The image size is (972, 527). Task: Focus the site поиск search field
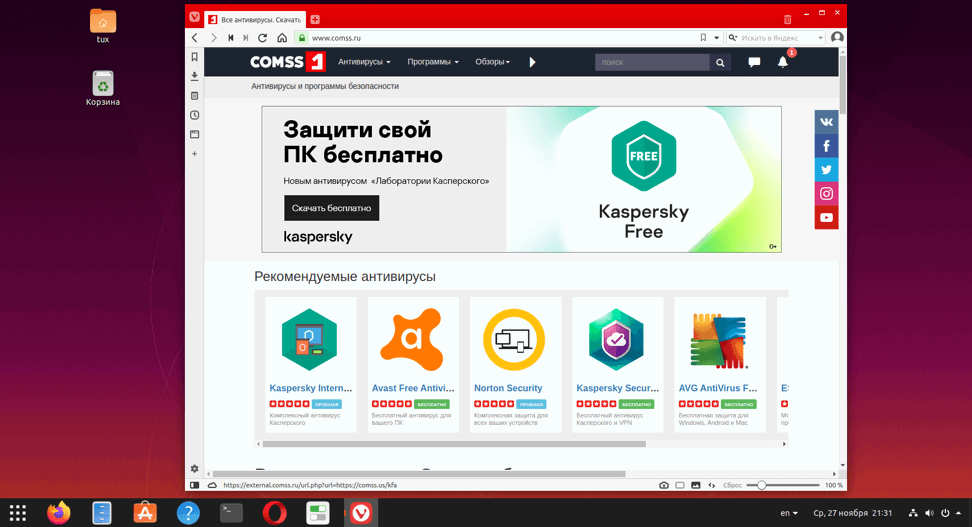pos(652,62)
